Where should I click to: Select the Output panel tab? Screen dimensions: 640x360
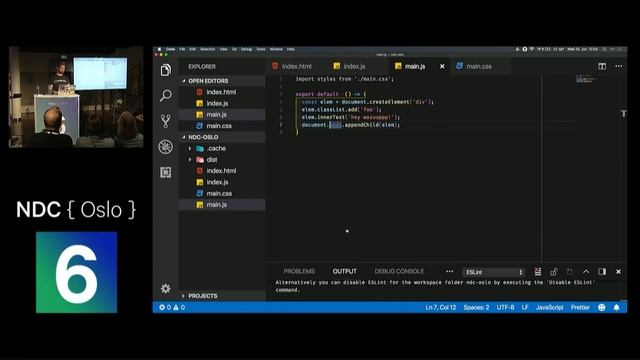click(x=344, y=271)
